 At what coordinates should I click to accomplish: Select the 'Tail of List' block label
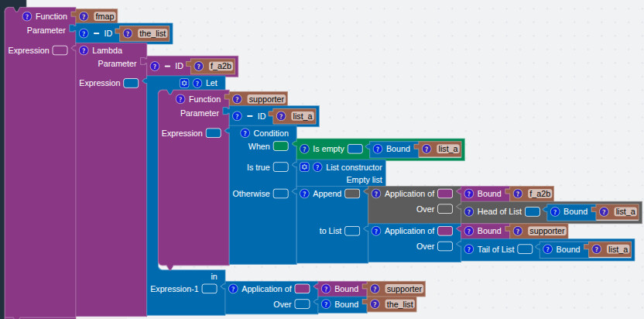click(x=495, y=249)
